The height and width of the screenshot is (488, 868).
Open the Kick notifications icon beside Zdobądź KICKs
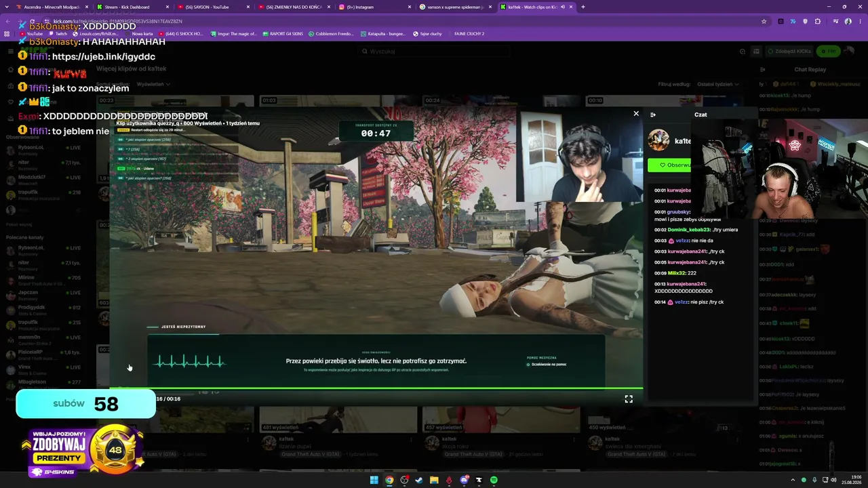pos(756,52)
